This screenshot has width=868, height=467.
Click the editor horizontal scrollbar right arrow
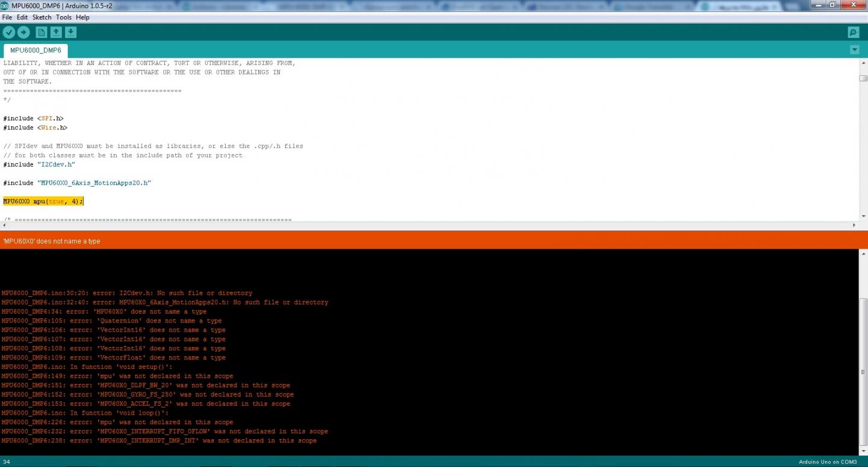point(854,225)
